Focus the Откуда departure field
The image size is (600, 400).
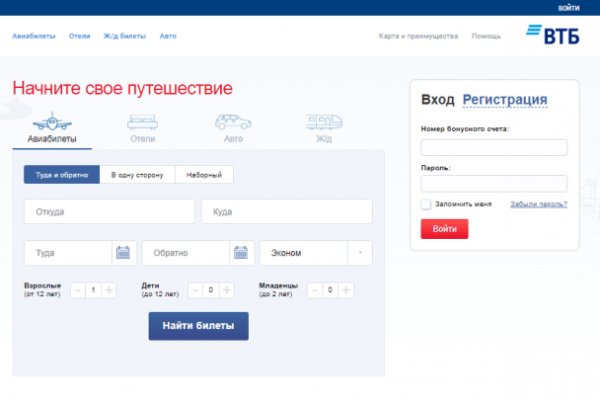click(109, 212)
